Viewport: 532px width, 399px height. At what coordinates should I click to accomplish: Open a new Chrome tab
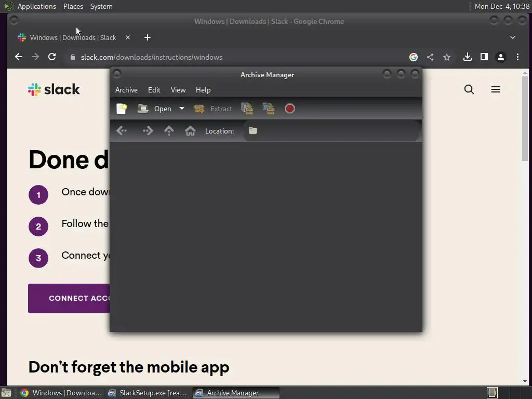point(147,37)
